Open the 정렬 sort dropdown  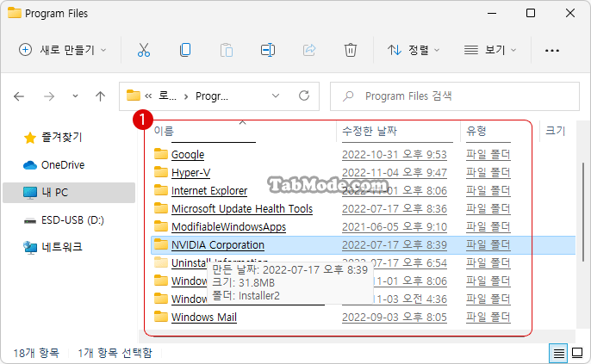coord(414,50)
